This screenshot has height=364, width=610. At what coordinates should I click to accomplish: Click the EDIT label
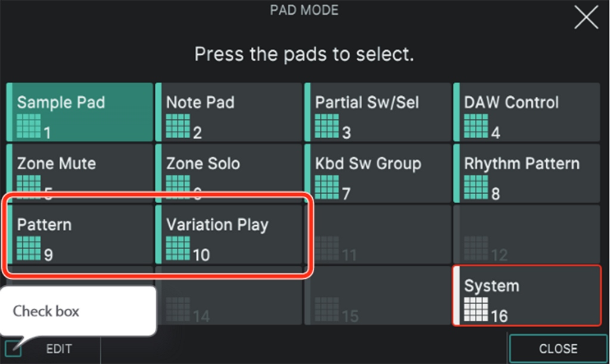[59, 349]
